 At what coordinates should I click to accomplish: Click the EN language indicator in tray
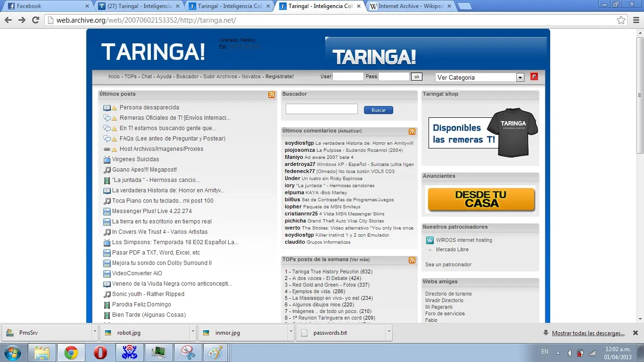(x=545, y=352)
